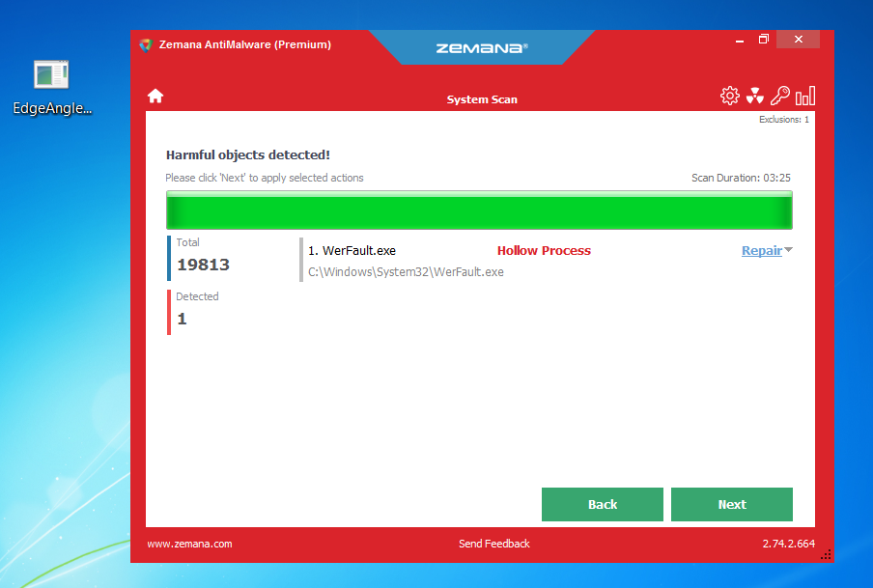Click the System Scan title
The width and height of the screenshot is (873, 588).
pyautogui.click(x=482, y=99)
